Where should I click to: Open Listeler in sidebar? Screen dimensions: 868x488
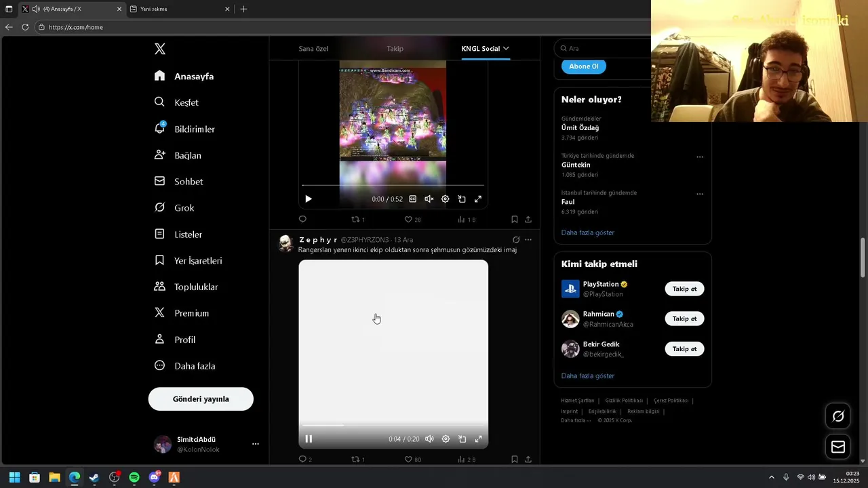pos(178,235)
